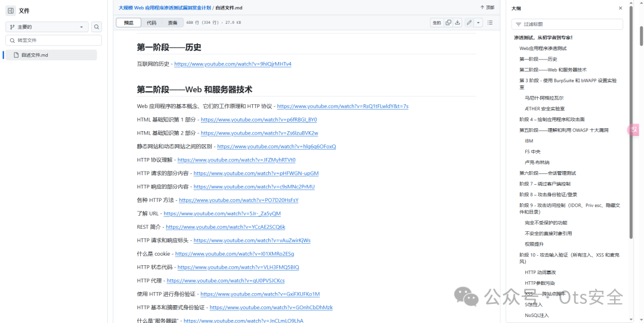Image resolution: width=644 pixels, height=323 pixels.
Task: Select 自述文件.md in the file tree
Action: 51,55
